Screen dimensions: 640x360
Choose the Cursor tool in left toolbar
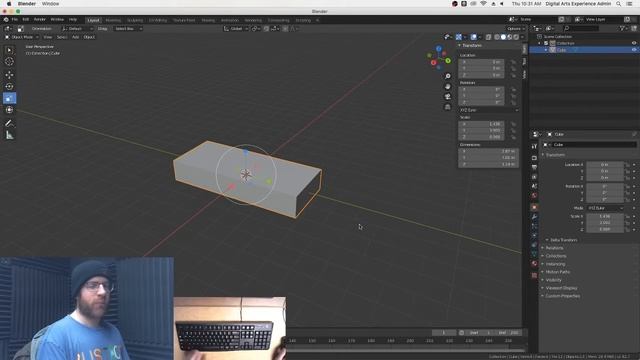[x=9, y=62]
